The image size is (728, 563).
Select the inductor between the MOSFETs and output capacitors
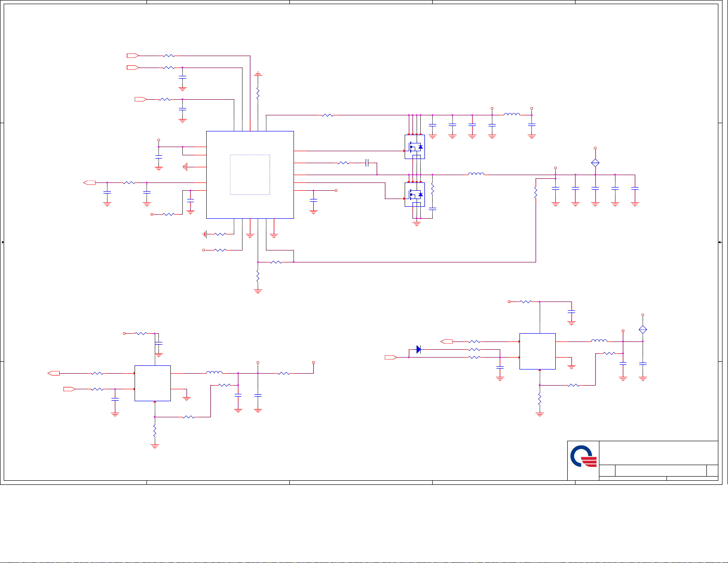(476, 174)
